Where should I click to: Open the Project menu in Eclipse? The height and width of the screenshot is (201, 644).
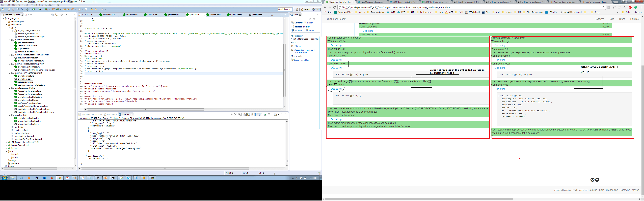[34, 5]
